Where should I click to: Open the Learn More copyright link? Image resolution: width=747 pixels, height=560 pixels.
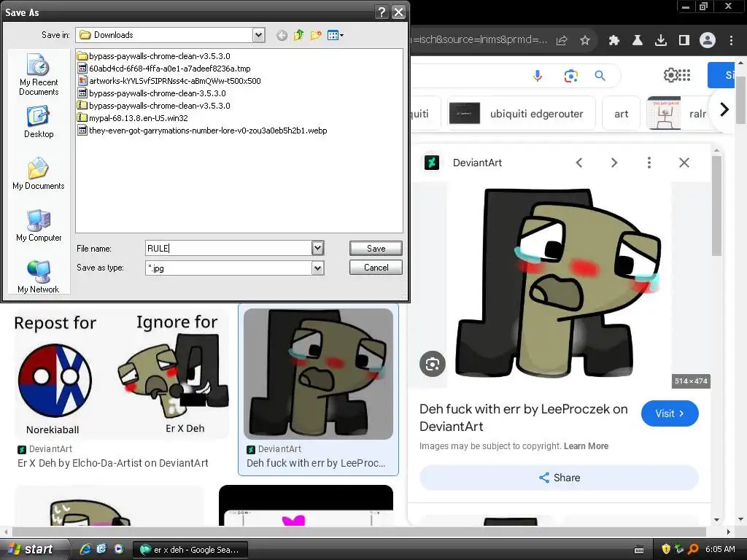point(586,446)
